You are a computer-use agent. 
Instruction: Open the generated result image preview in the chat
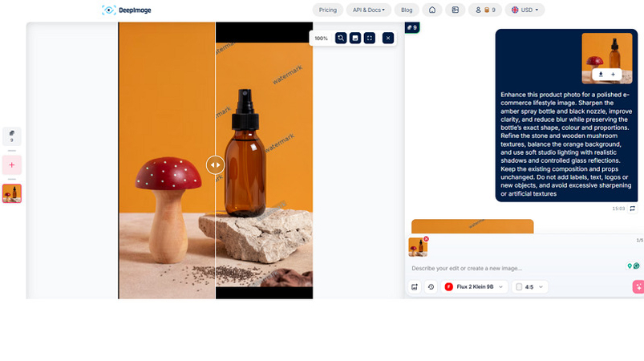472,226
